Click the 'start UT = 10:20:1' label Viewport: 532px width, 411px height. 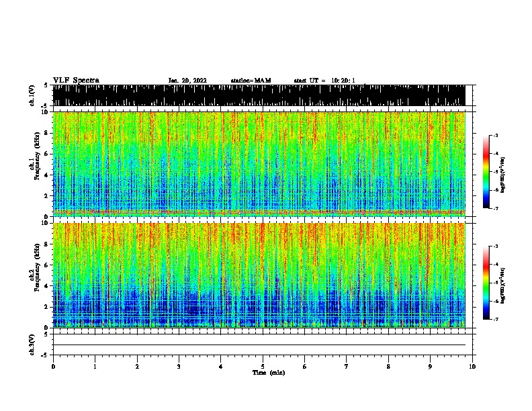(324, 81)
